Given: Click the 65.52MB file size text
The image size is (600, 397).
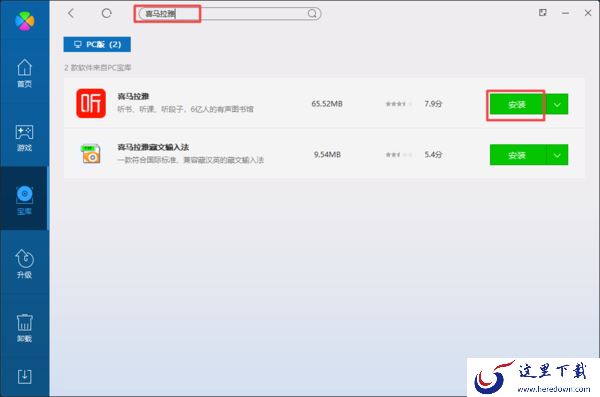Looking at the screenshot, I should click(327, 104).
